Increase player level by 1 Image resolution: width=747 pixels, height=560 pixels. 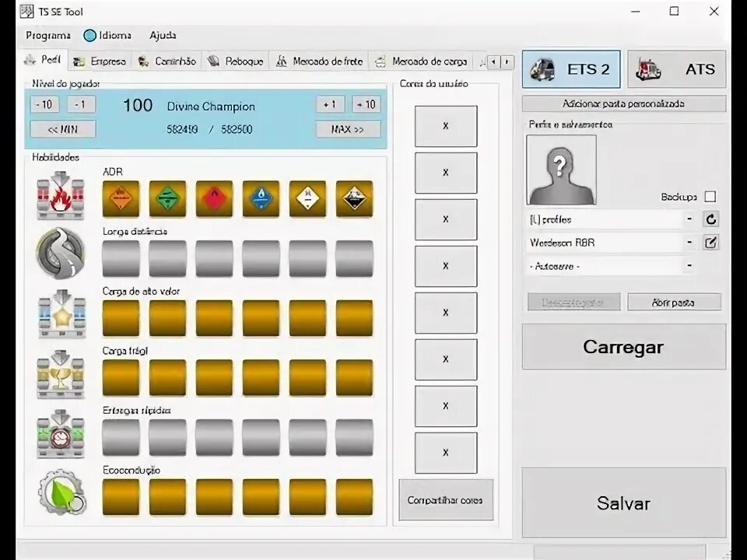point(330,104)
